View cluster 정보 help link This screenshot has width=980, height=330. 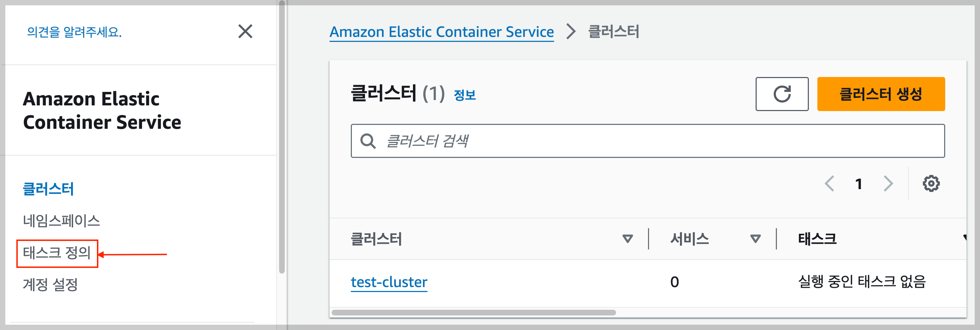point(464,95)
